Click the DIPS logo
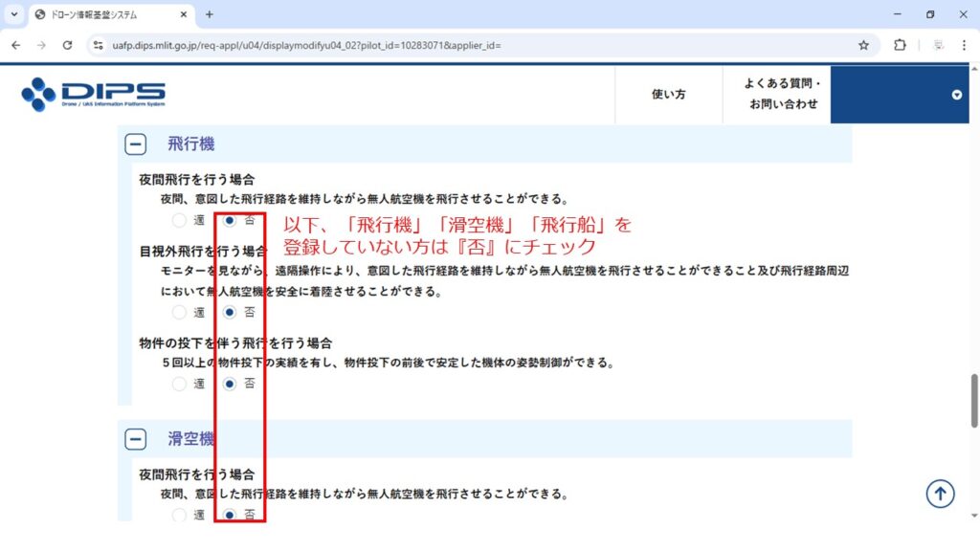The width and height of the screenshot is (980, 551). (93, 94)
